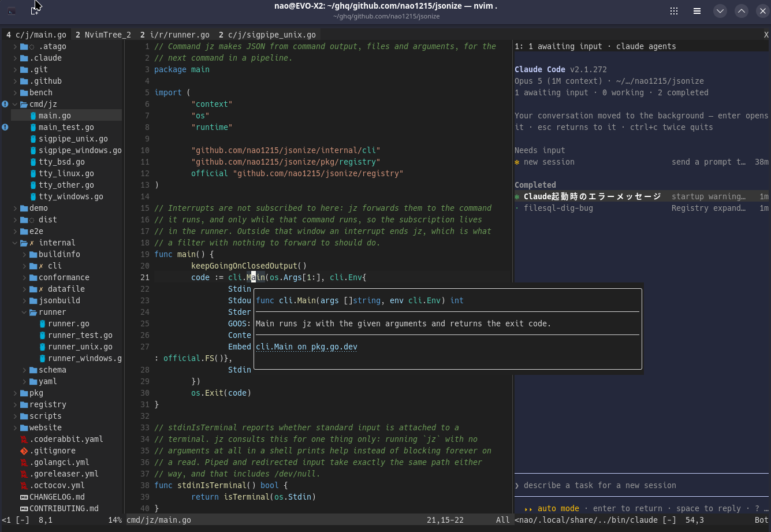Expand the buildinfo folder
The height and width of the screenshot is (532, 771).
click(x=24, y=254)
